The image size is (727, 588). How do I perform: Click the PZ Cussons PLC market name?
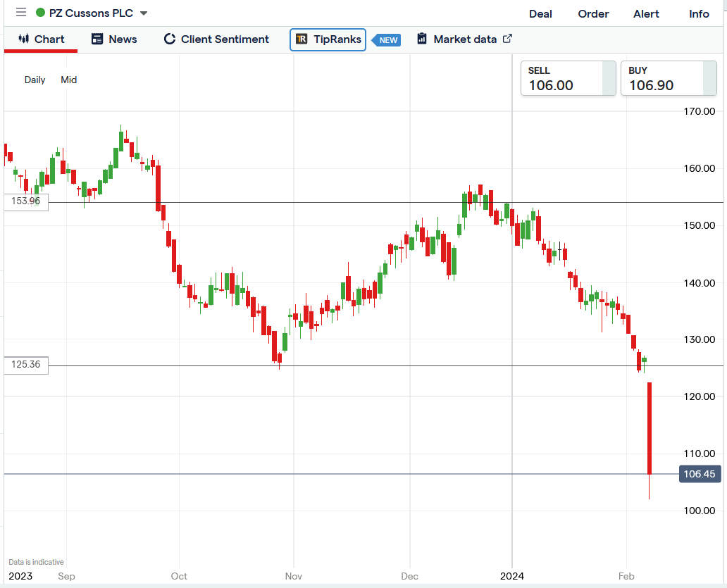click(x=91, y=13)
